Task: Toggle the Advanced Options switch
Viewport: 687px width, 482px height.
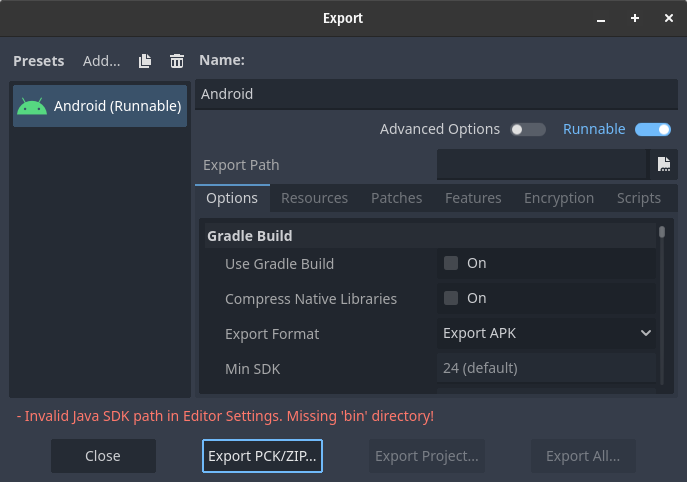Action: 528,129
